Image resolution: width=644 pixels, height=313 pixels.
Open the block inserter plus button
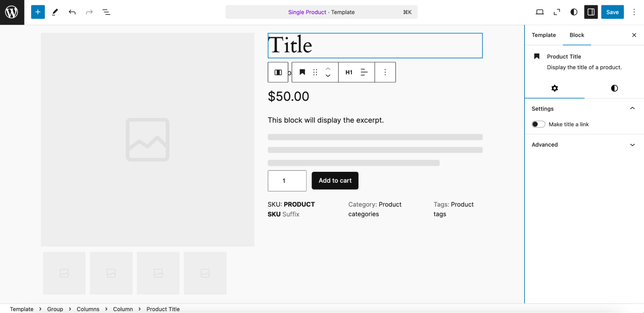[x=38, y=12]
